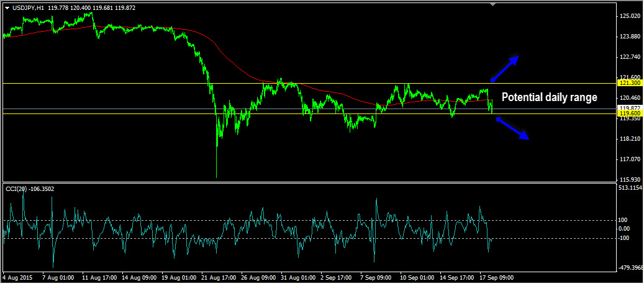644x284 pixels.
Task: Click the '4 Aug 2015' date label
Action: 16,277
